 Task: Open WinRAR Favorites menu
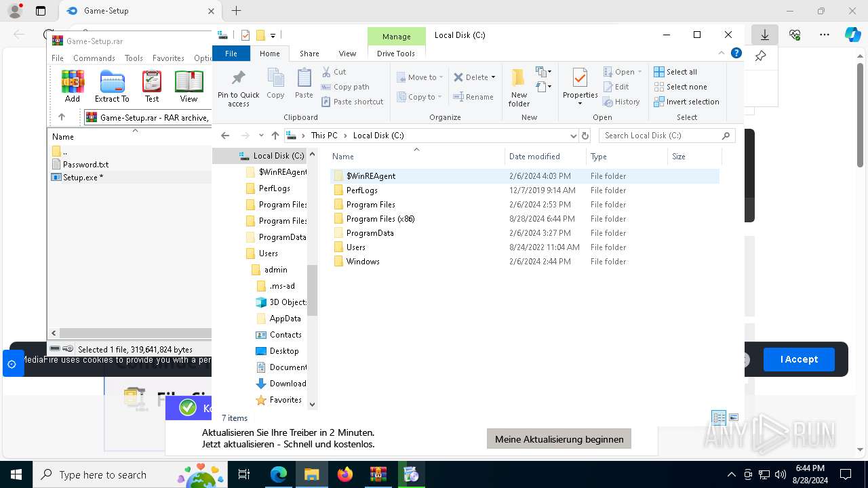coord(168,58)
